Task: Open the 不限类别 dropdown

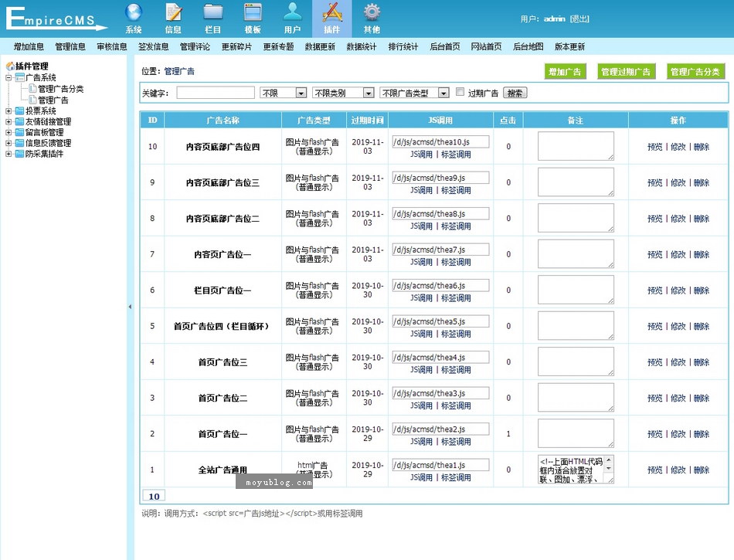Action: point(343,93)
